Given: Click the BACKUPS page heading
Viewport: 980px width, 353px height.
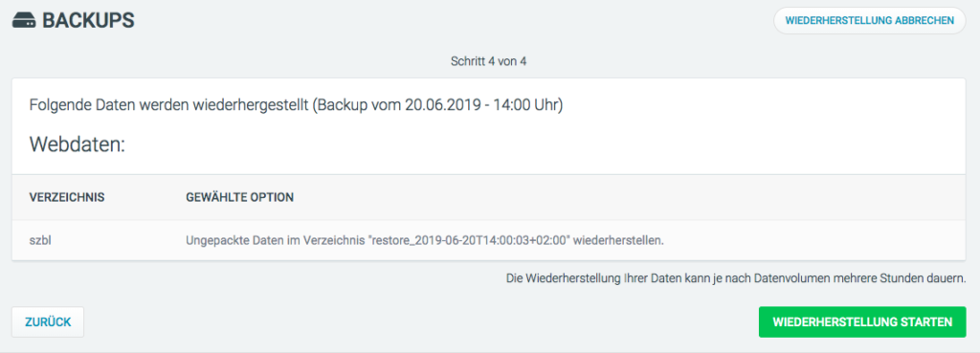Looking at the screenshot, I should [x=88, y=21].
